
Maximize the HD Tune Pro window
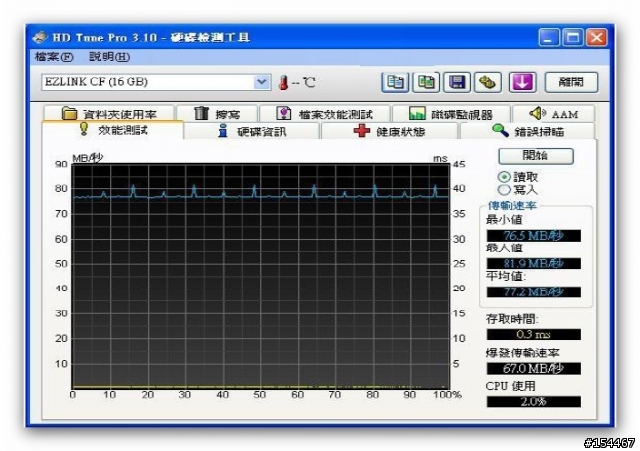coord(573,38)
